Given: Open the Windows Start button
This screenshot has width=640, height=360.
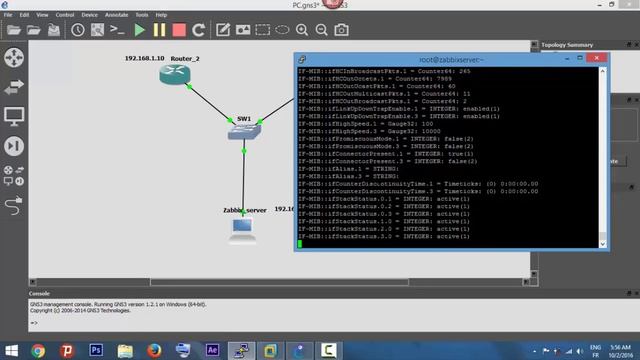Looking at the screenshot, I should coord(11,351).
